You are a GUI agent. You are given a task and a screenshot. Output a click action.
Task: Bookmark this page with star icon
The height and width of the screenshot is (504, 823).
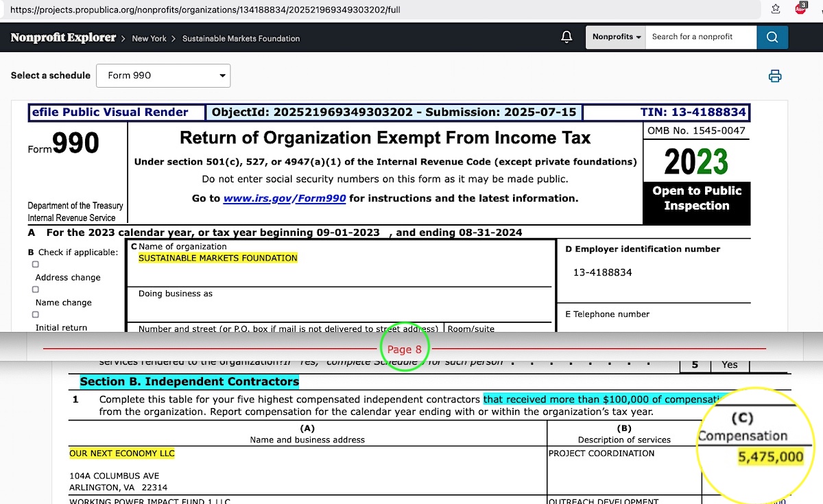coord(776,9)
